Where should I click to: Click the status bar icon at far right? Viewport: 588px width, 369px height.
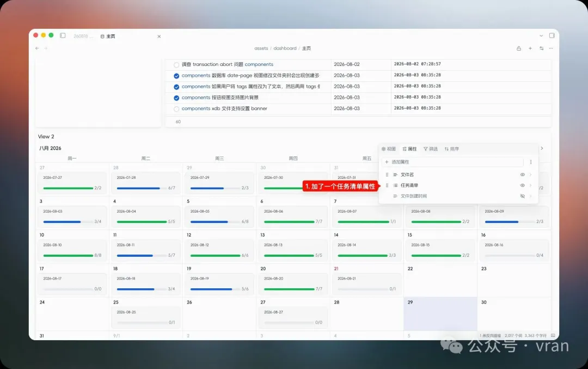coord(553,335)
